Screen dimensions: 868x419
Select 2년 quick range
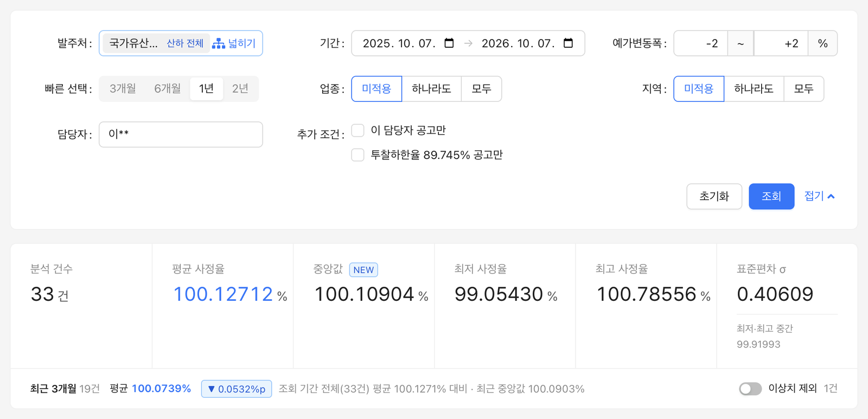[240, 88]
